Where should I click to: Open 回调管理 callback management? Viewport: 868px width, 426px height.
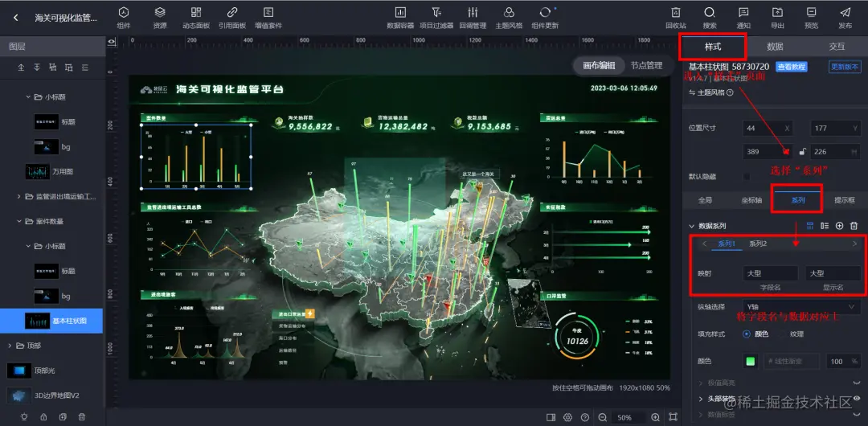click(473, 18)
